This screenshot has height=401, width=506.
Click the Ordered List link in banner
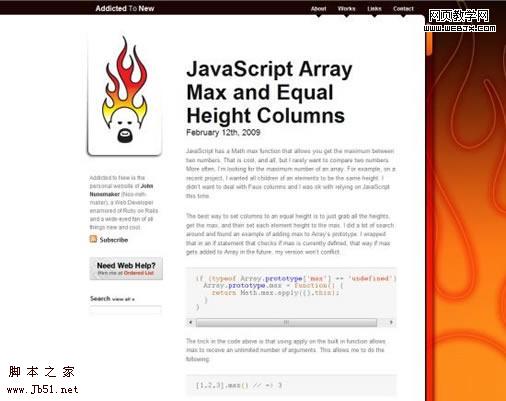[139, 273]
